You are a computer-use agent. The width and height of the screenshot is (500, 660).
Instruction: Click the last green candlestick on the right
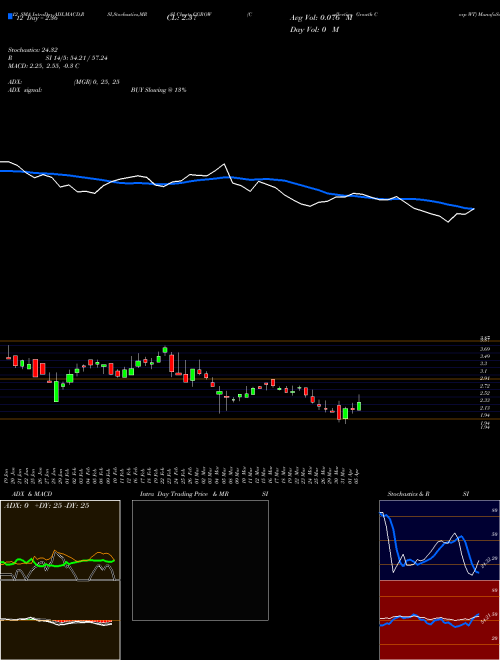tap(359, 406)
